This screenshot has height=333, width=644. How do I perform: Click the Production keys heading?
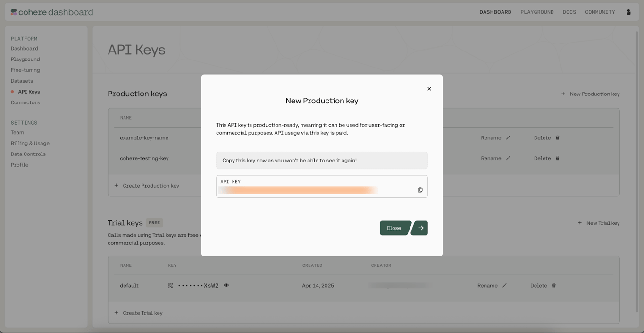tap(137, 94)
